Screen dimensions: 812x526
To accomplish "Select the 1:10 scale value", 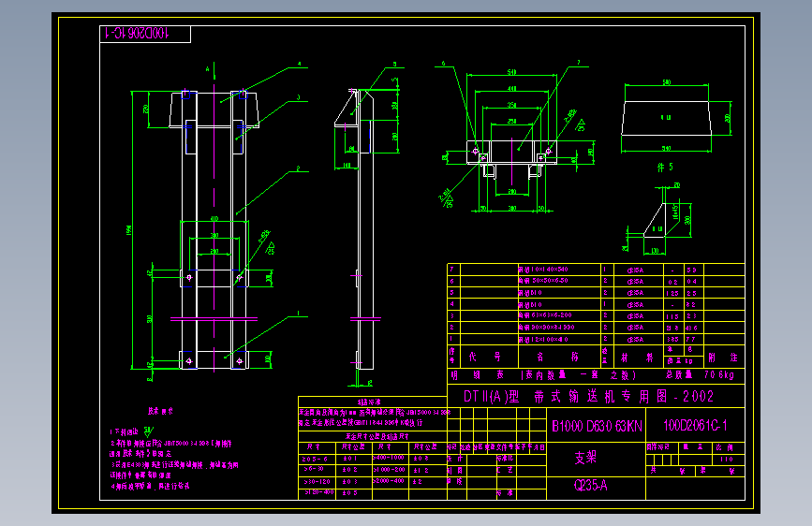I will point(726,459).
